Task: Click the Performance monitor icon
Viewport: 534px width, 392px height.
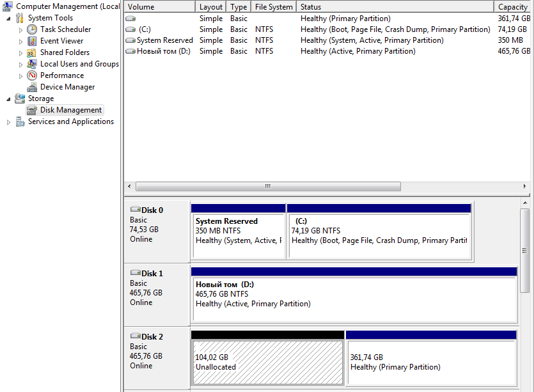Action: 32,75
